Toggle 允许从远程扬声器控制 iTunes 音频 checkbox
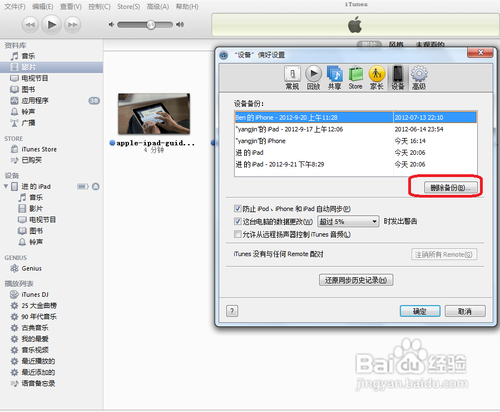500x412 pixels. [238, 234]
